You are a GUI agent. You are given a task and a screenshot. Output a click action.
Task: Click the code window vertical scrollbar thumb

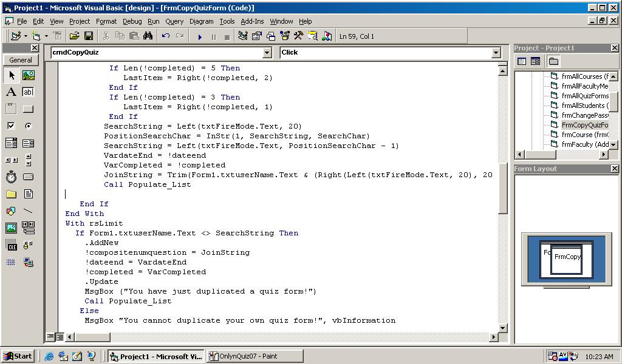(x=502, y=188)
